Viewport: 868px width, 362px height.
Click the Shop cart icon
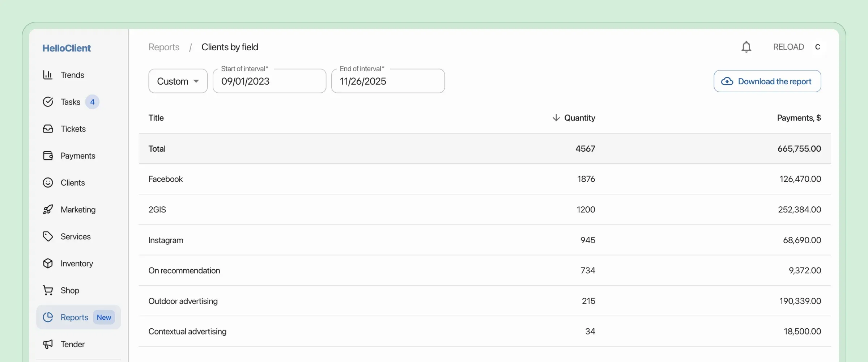[x=48, y=290]
